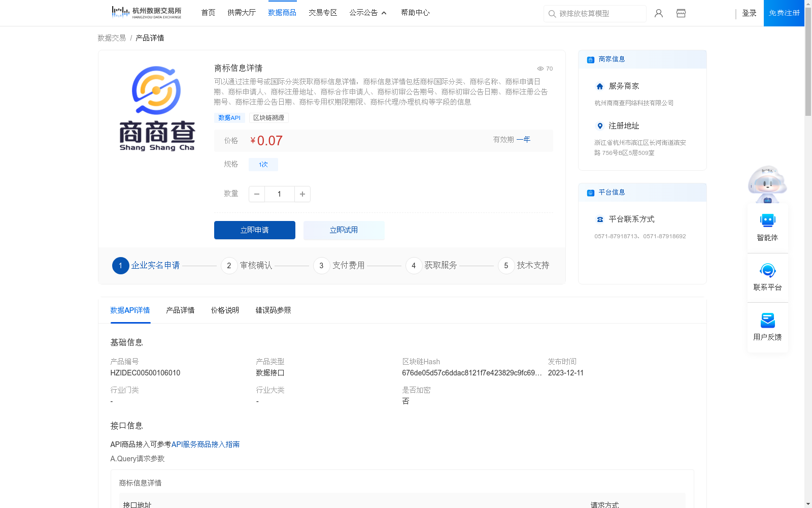Screen dimensions: 812x508
Task: Click the A.Query请求参数 heading
Action: point(138,459)
